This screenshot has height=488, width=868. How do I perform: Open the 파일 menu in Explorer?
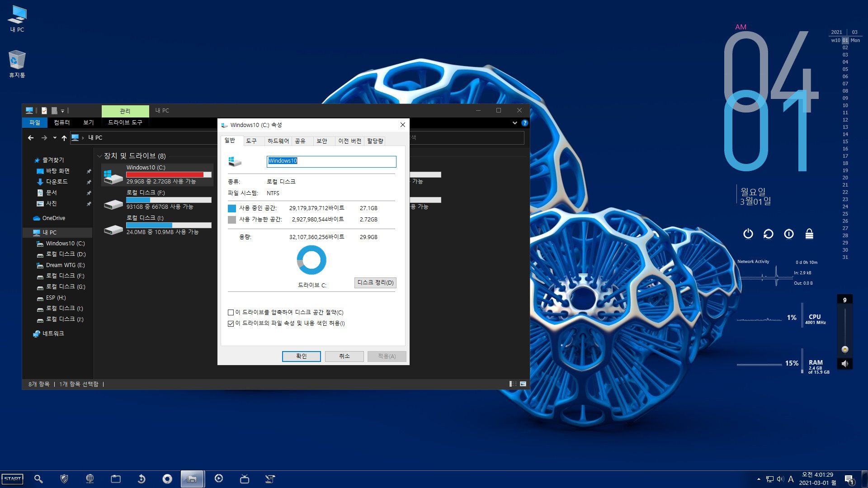point(35,122)
